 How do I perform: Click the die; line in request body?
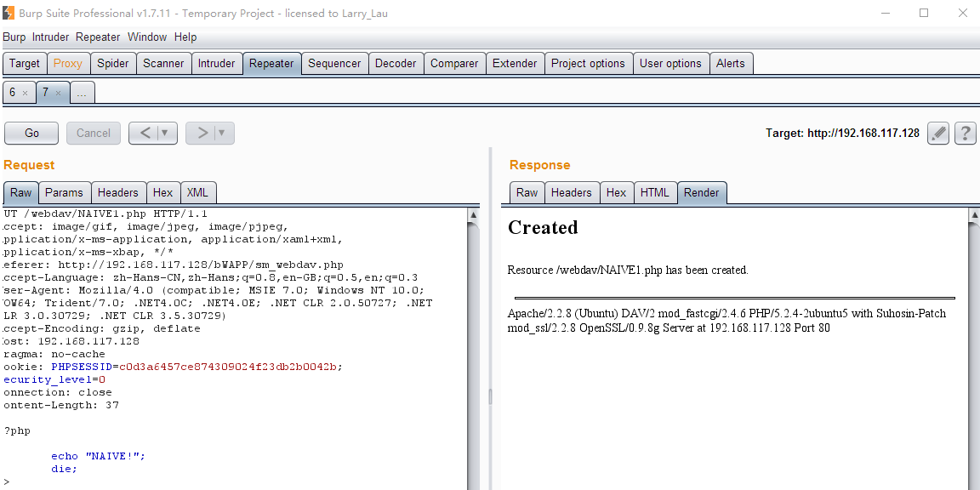[64, 469]
